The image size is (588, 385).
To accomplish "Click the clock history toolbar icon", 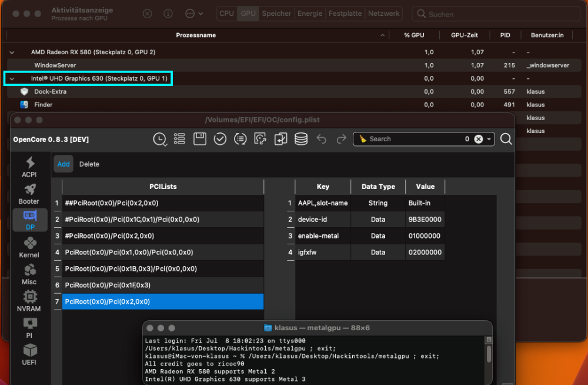I will coord(160,140).
